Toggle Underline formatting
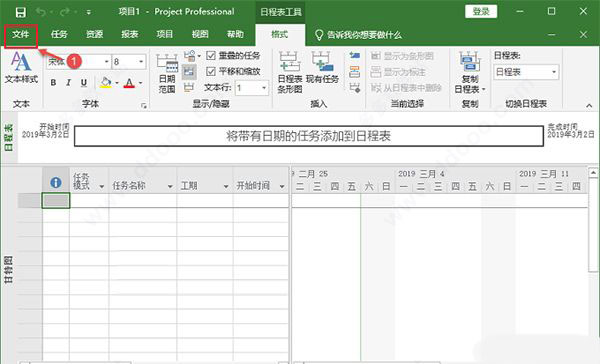 tap(84, 83)
